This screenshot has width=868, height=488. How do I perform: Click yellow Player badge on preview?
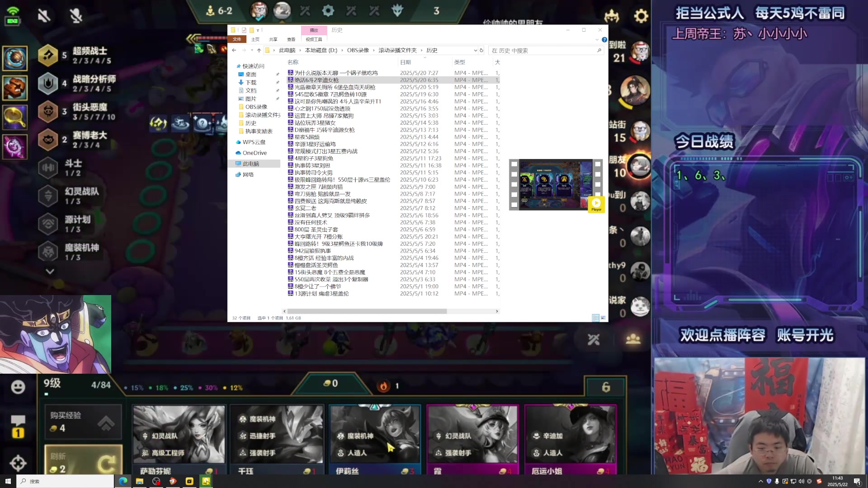[596, 204]
